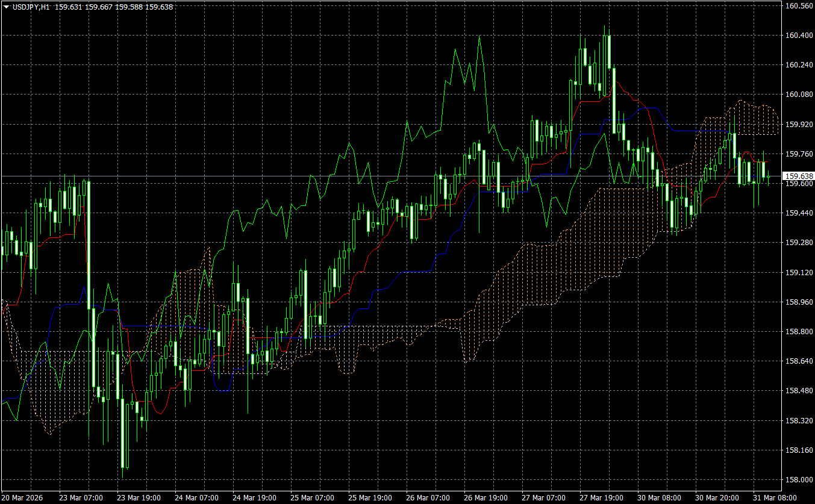Click the 27 Mar 19:00 time label

(x=601, y=498)
